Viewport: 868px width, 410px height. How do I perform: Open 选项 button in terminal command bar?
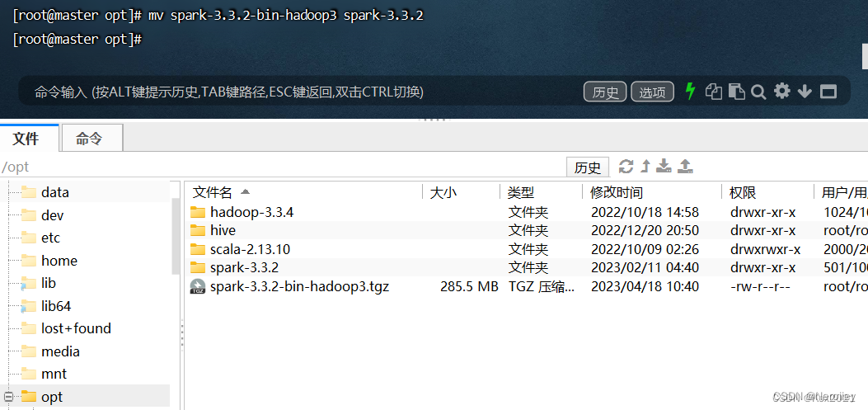coord(652,92)
